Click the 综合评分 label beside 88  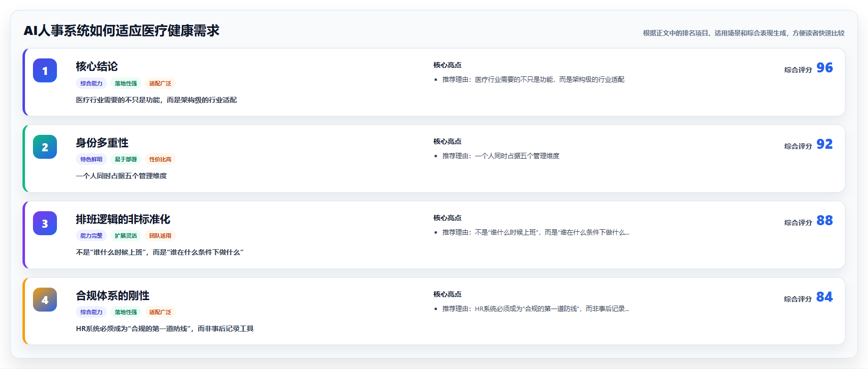pos(798,223)
